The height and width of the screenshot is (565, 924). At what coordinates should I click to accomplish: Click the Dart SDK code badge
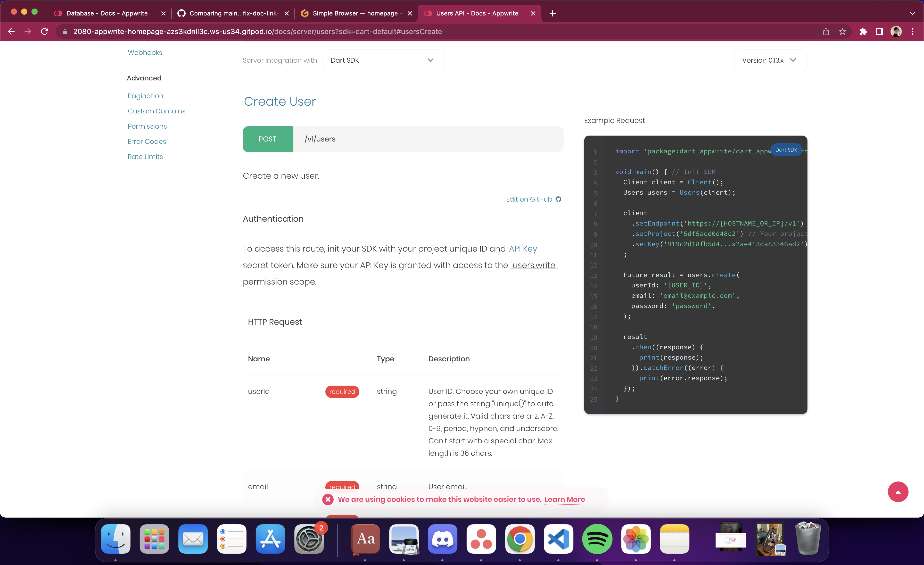point(786,149)
